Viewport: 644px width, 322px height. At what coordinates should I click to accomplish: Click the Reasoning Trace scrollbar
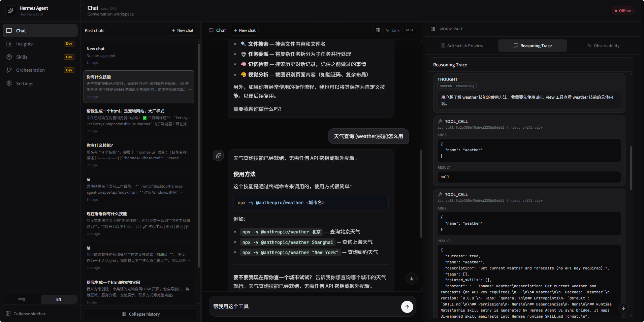[x=631, y=168]
